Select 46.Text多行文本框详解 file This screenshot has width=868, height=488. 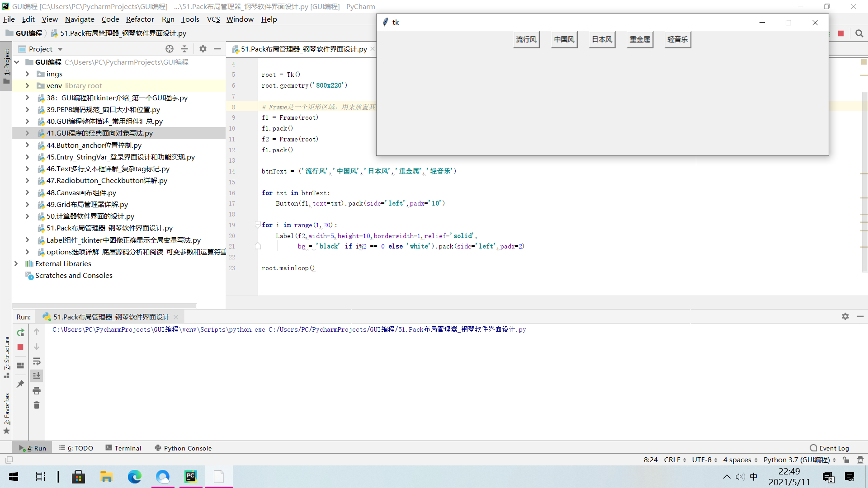point(108,169)
